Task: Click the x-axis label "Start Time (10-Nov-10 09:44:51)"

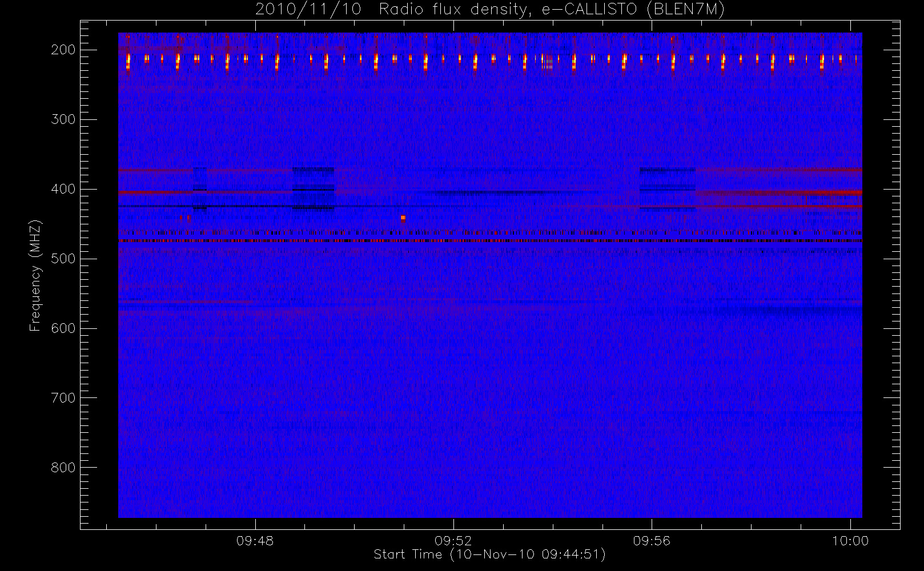Action: [489, 554]
